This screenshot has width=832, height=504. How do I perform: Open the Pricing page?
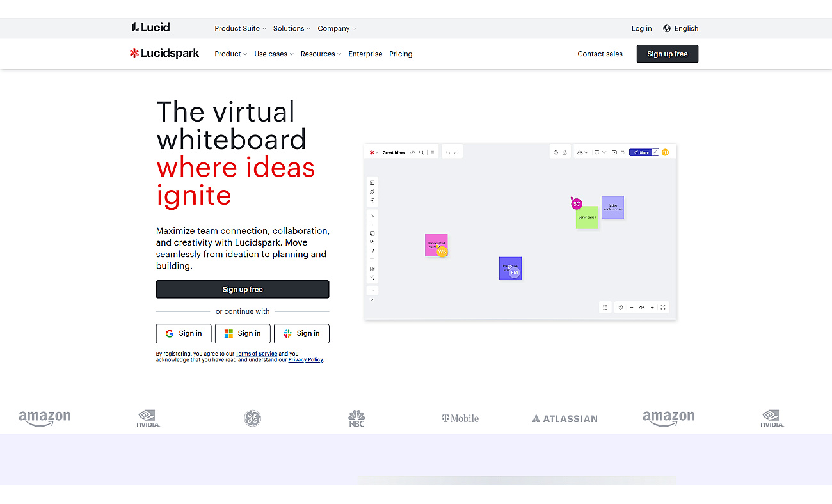pos(401,54)
